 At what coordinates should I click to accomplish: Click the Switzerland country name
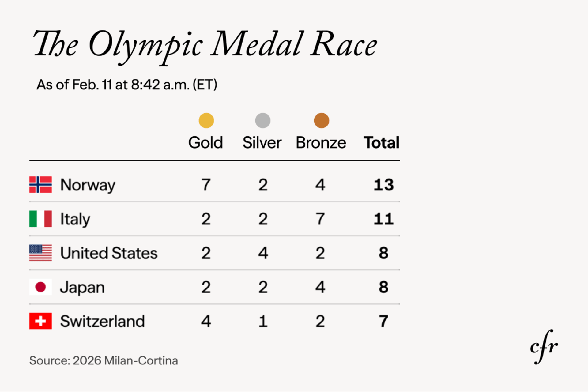[102, 321]
